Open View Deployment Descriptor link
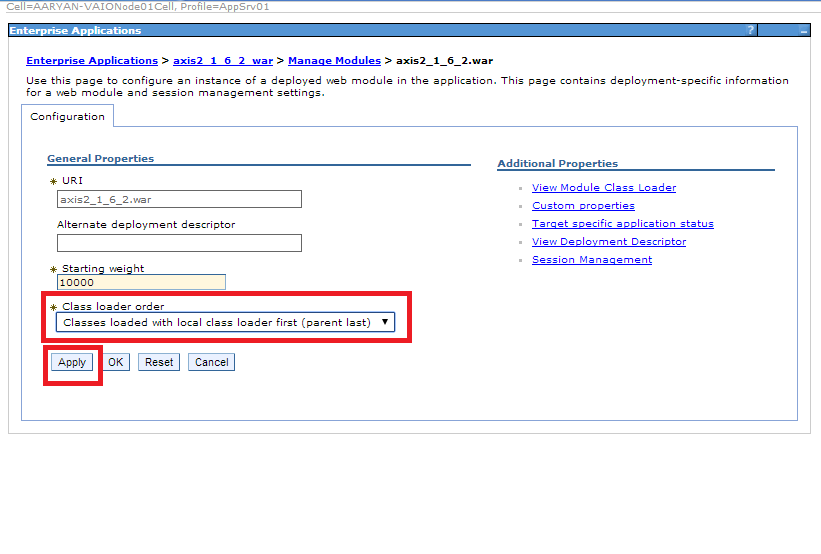 click(x=609, y=241)
